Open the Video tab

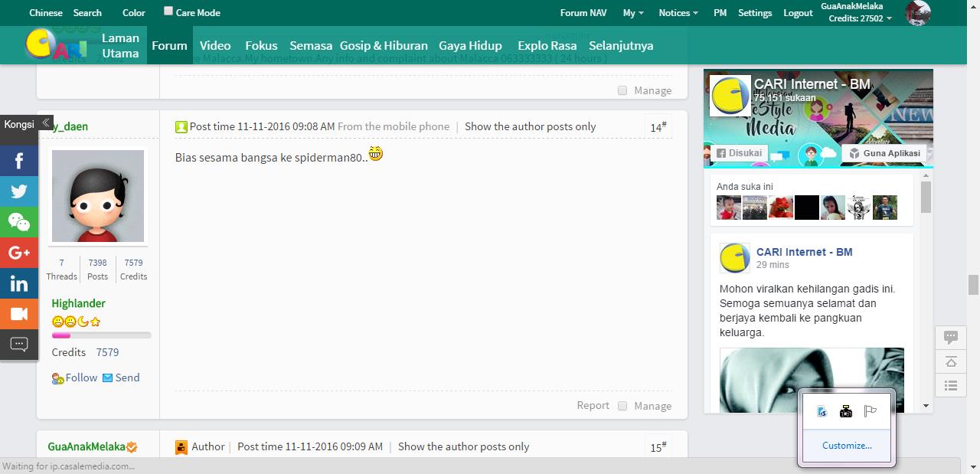click(x=215, y=45)
